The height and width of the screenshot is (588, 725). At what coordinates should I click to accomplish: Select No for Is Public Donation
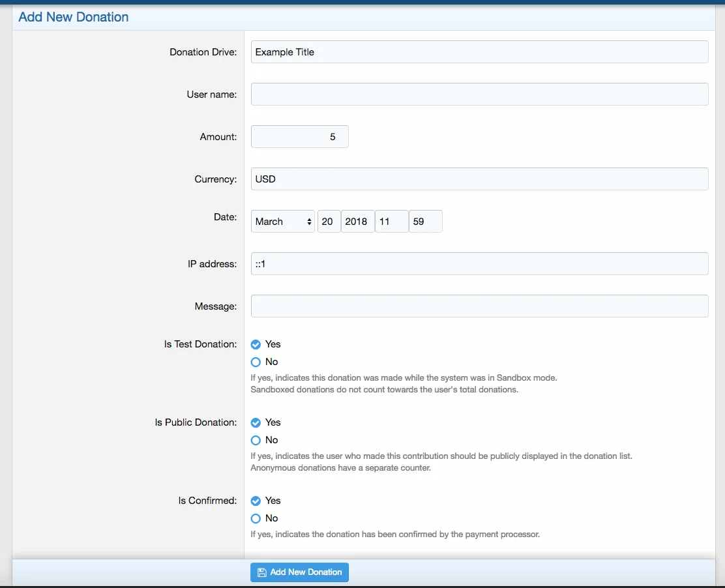(x=256, y=440)
